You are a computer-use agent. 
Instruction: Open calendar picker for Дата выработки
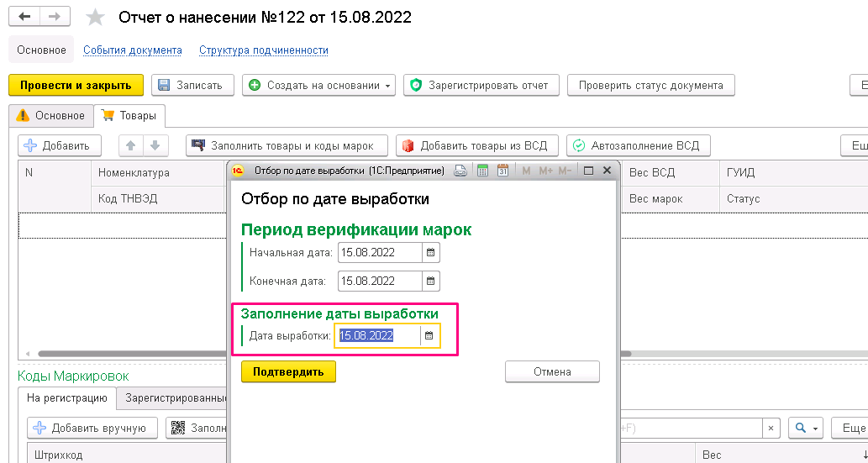(x=429, y=335)
